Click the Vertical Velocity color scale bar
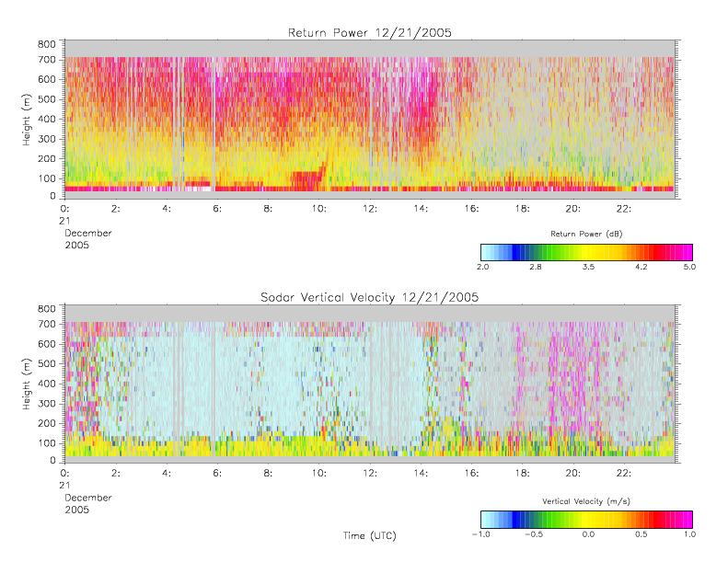 coord(586,520)
